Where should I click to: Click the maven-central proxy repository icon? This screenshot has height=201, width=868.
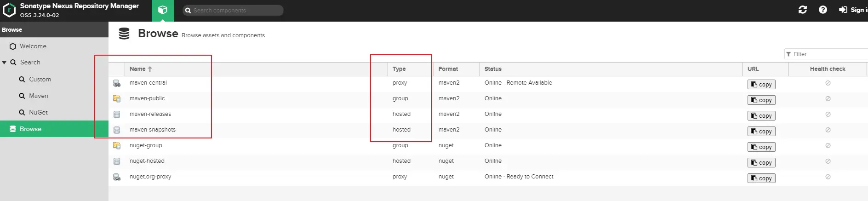click(x=117, y=83)
